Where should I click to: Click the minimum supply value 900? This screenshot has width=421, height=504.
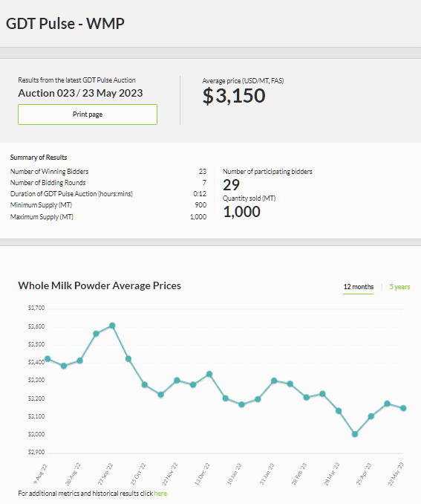[x=200, y=205]
